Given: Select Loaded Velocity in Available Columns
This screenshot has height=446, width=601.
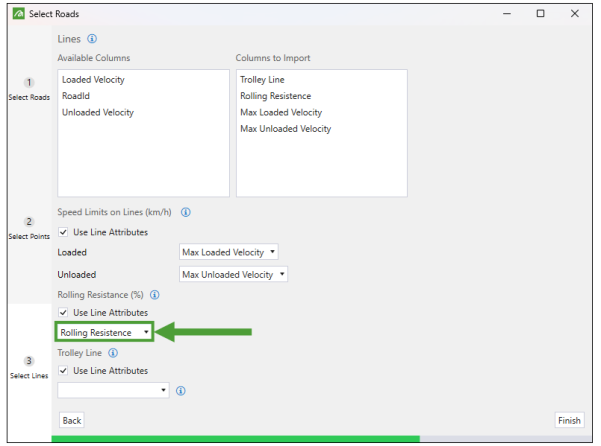Looking at the screenshot, I should tap(93, 80).
